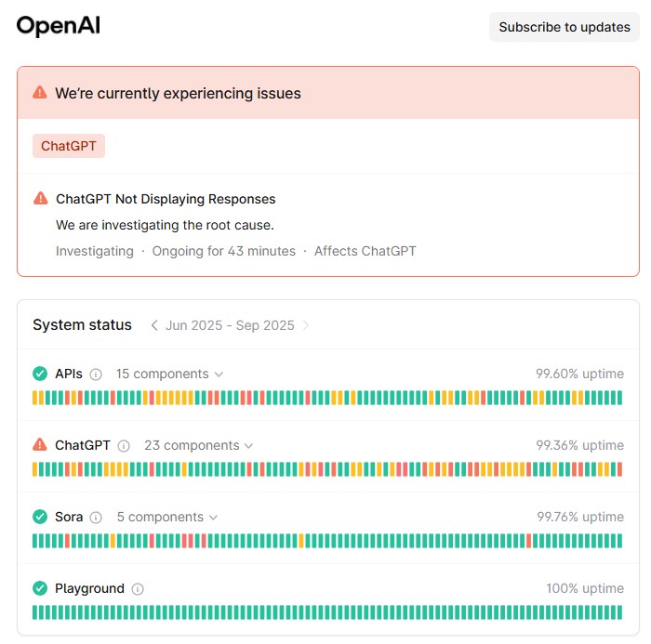Click the Playground green checkmark status icon
Viewport: 651px width, 644px height.
[40, 588]
